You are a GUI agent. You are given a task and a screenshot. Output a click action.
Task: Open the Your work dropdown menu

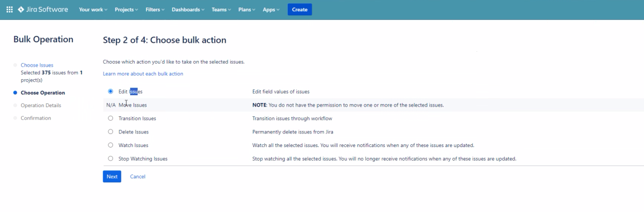tap(93, 10)
